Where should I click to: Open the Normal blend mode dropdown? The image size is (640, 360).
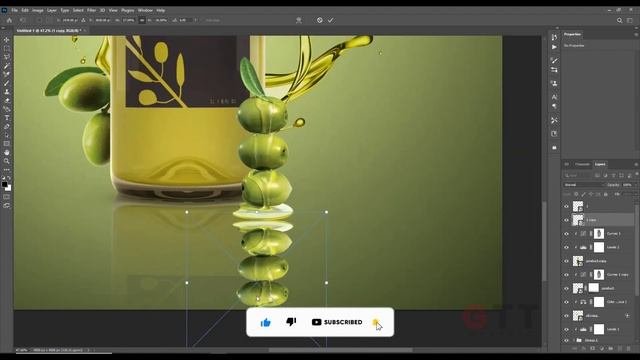583,185
